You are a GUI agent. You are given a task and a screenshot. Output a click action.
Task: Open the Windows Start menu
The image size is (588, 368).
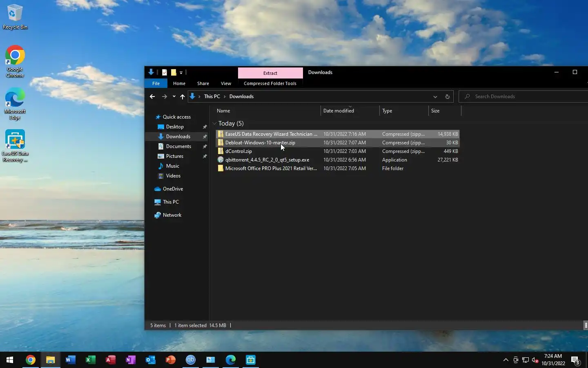click(10, 360)
